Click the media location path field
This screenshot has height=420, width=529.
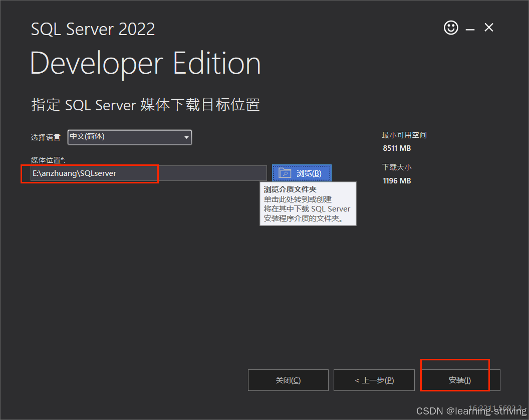click(148, 173)
